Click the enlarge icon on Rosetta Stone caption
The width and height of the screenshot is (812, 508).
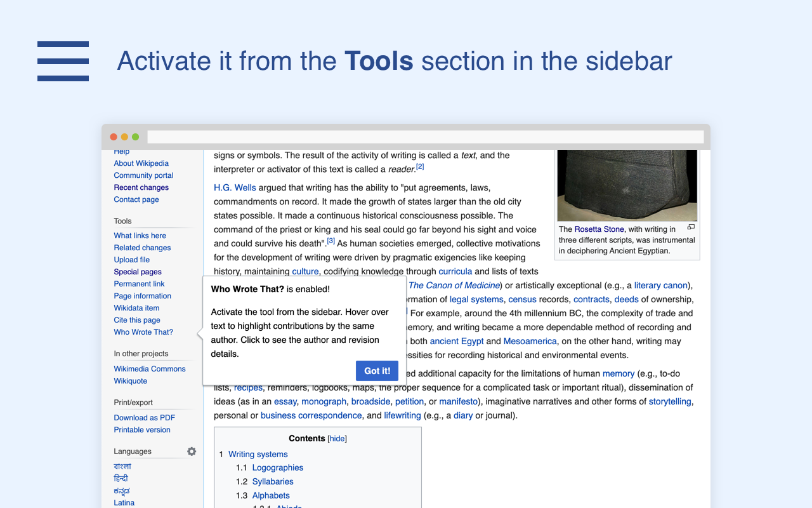click(x=691, y=227)
